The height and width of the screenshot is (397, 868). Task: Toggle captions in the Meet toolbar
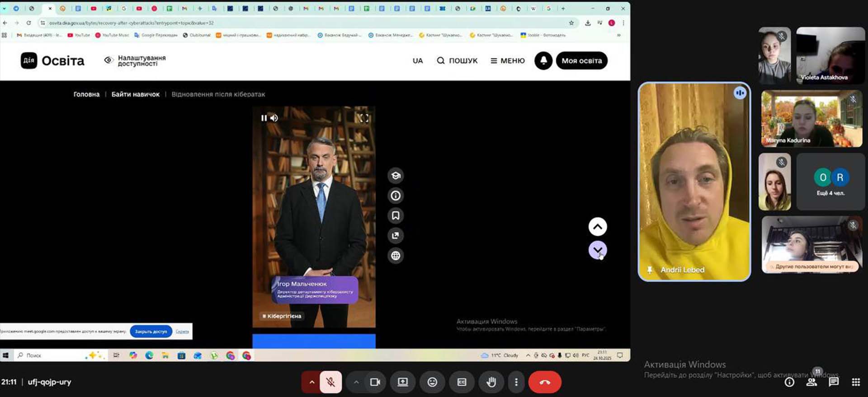462,382
